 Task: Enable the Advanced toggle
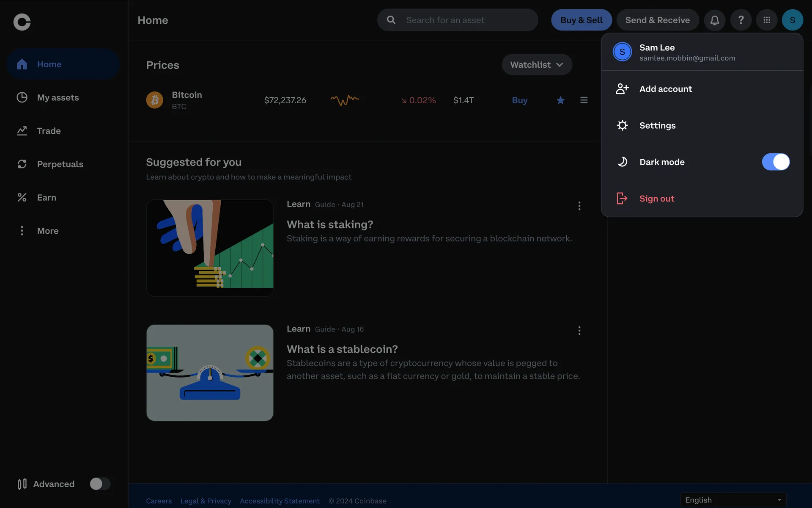pyautogui.click(x=100, y=484)
